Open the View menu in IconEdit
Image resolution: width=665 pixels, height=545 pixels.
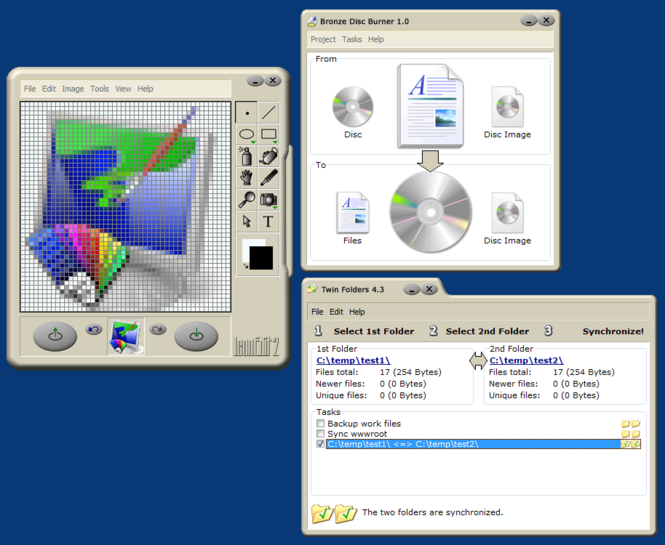tap(123, 89)
